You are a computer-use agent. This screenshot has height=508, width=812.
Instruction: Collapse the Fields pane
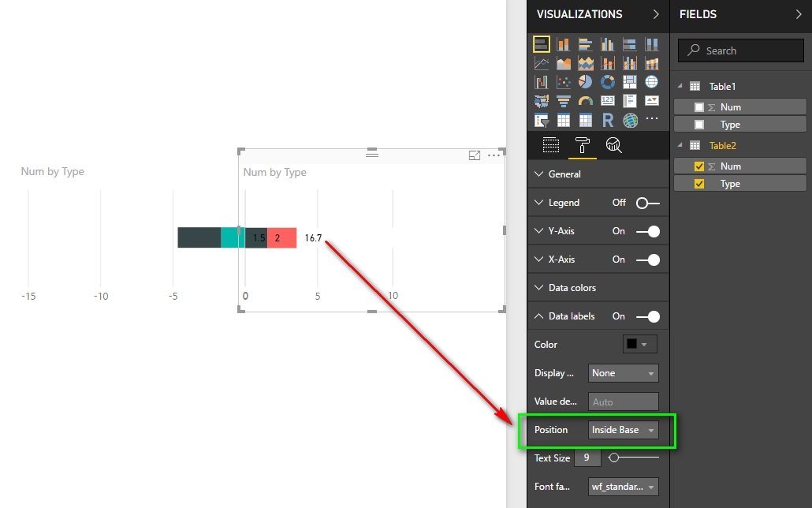(799, 14)
